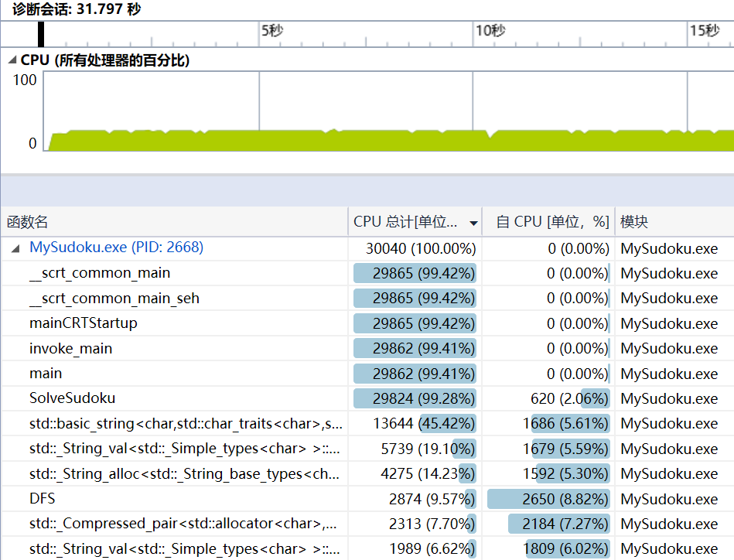This screenshot has height=560, width=734.
Task: Select the __scrt_common_main function row
Action: (x=100, y=273)
